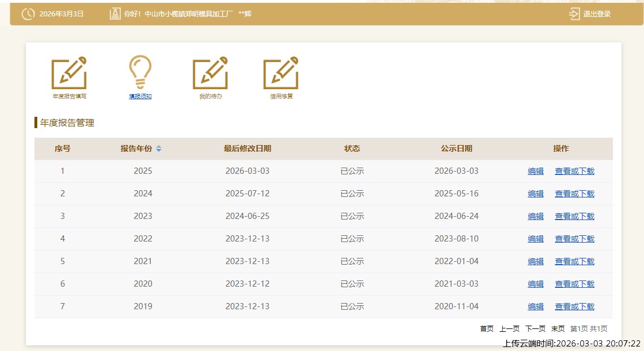The image size is (644, 351).
Task: View or download the 2019 report
Action: click(x=575, y=306)
